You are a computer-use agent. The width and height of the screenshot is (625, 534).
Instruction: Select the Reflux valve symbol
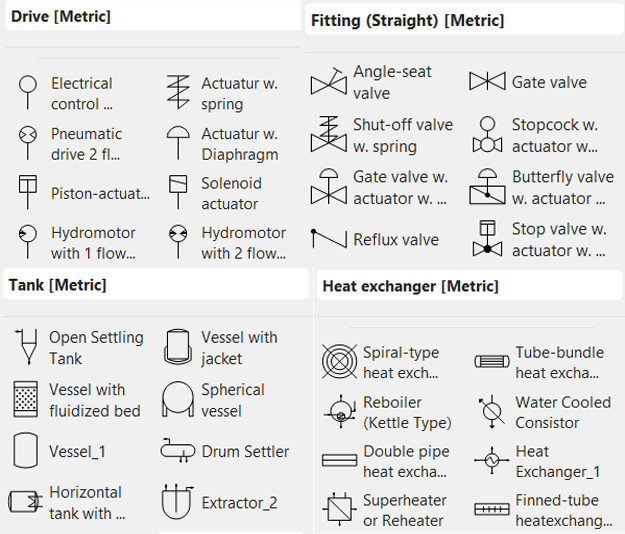[328, 239]
